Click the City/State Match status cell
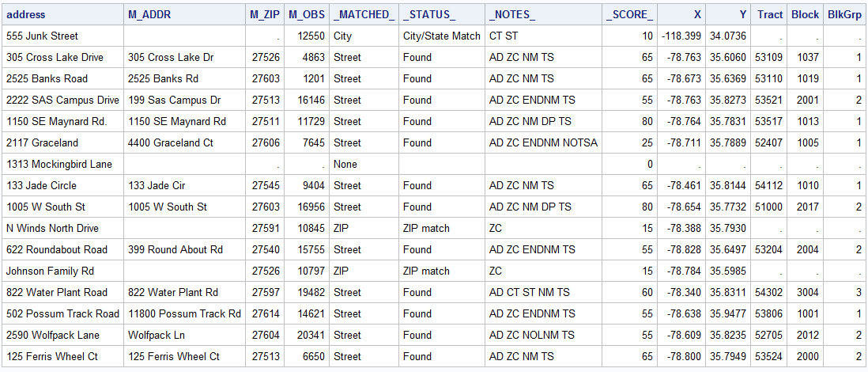 (x=441, y=36)
